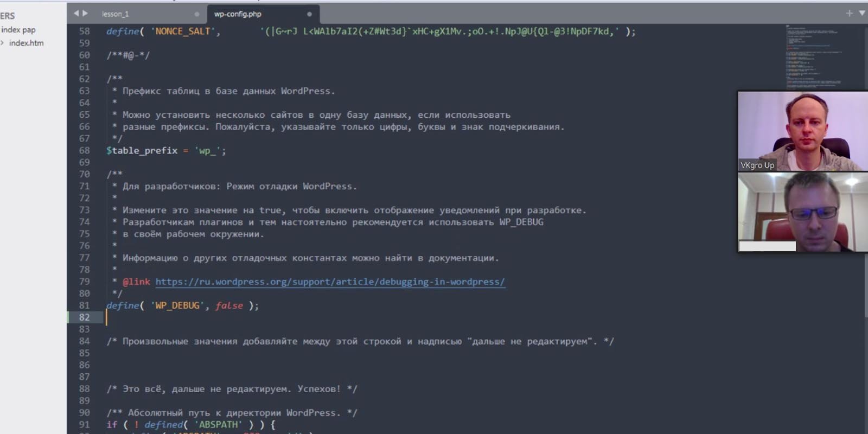
Task: Click line number 82 in gutter
Action: tap(84, 317)
